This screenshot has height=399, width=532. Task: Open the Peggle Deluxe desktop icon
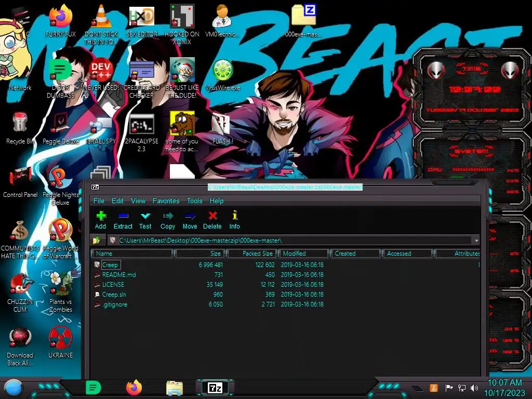click(60, 128)
